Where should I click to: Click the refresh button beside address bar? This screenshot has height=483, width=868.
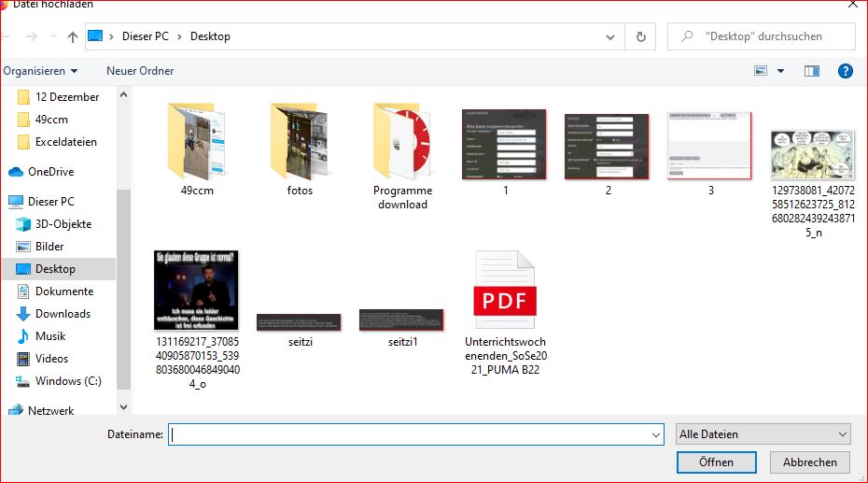click(x=640, y=36)
